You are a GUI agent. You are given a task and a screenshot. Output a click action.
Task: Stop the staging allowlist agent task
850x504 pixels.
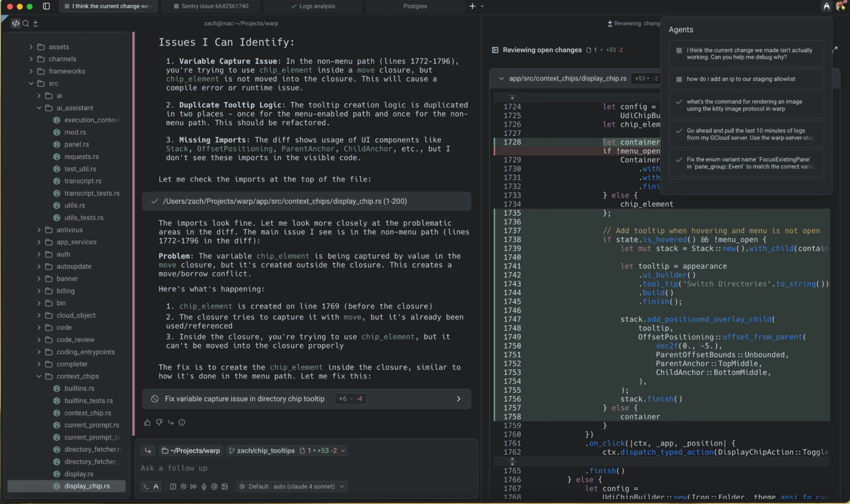(x=679, y=79)
